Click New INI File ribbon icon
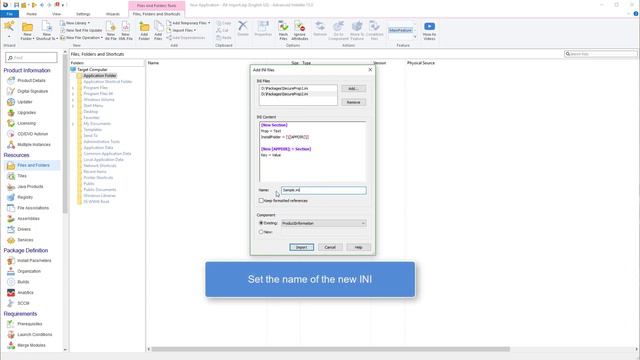The image size is (640, 360). pyautogui.click(x=111, y=31)
